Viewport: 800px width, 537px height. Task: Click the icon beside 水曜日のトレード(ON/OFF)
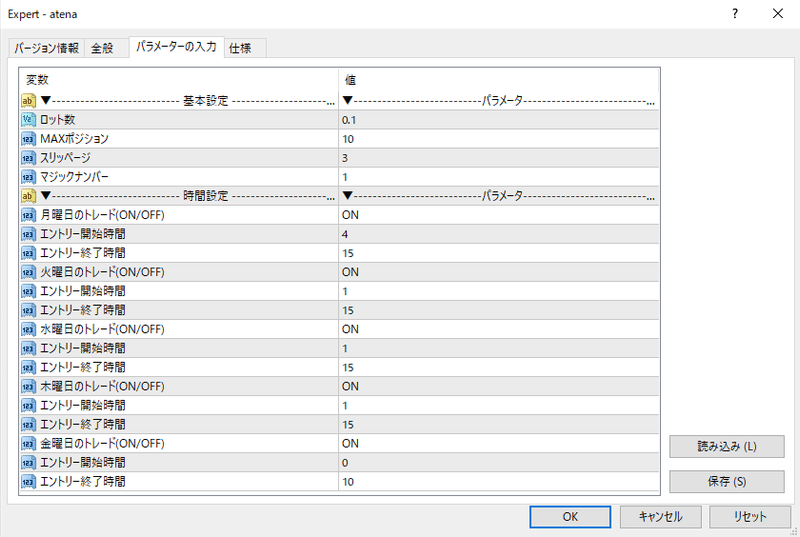(28, 329)
